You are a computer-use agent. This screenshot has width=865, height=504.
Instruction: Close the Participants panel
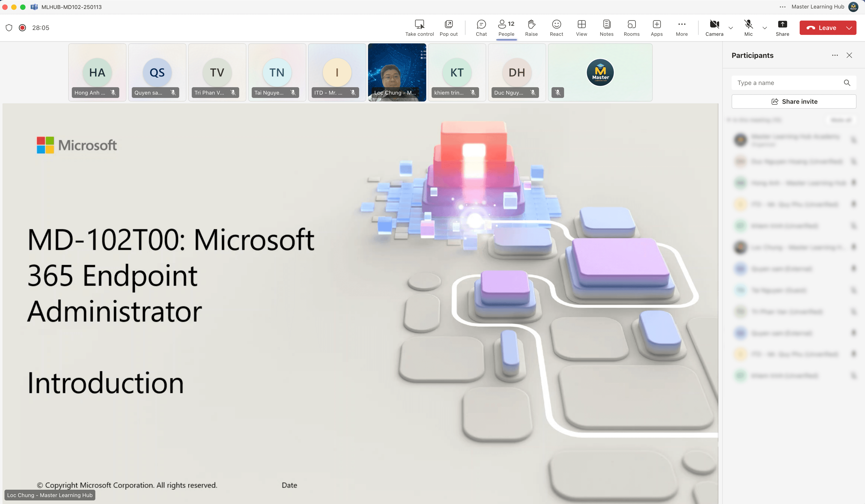tap(849, 55)
